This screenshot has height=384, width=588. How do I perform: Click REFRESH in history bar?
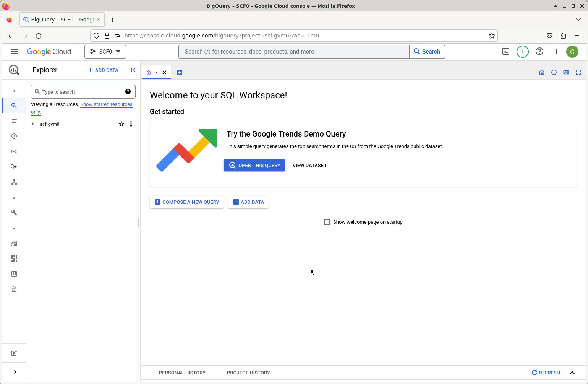(x=546, y=373)
